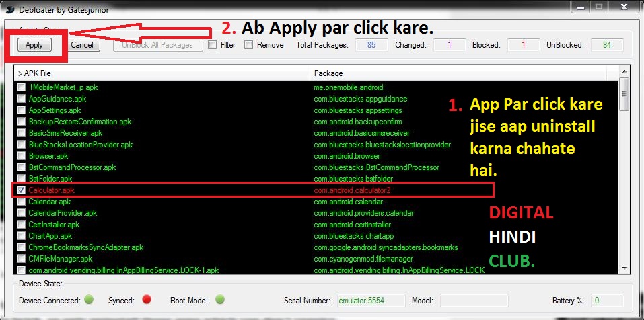Click the Blocked count field
Screen dimensions: 644x320
point(524,45)
